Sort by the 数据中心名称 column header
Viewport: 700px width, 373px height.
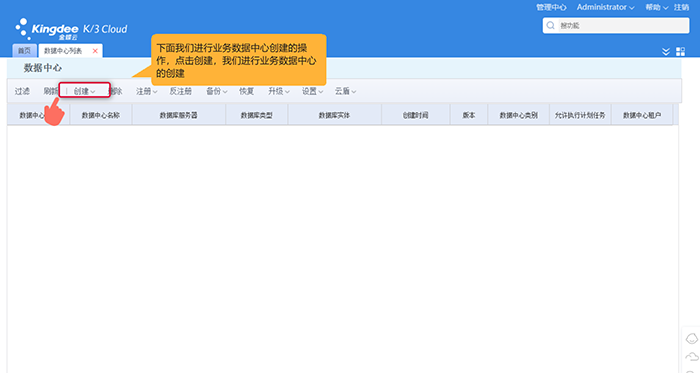pyautogui.click(x=100, y=115)
